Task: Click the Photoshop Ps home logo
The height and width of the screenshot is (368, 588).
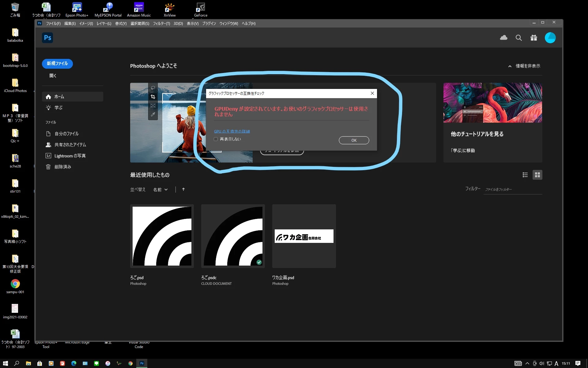Action: [x=47, y=38]
